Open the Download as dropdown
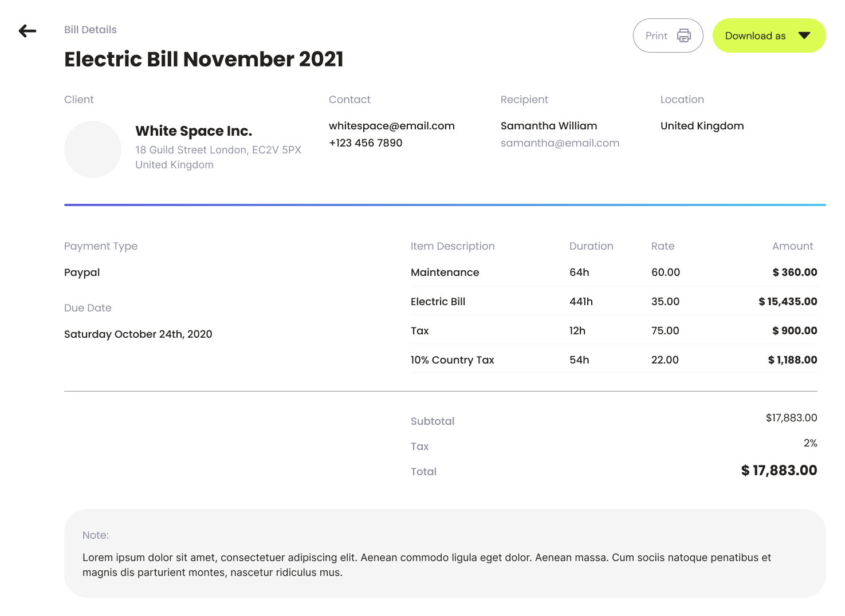The width and height of the screenshot is (845, 616). [x=756, y=35]
